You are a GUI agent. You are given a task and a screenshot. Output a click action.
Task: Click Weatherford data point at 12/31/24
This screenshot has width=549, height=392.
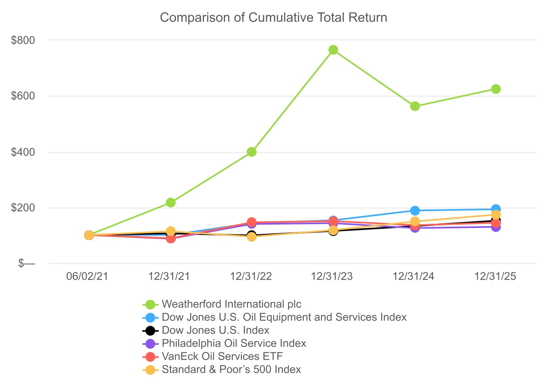click(x=415, y=106)
